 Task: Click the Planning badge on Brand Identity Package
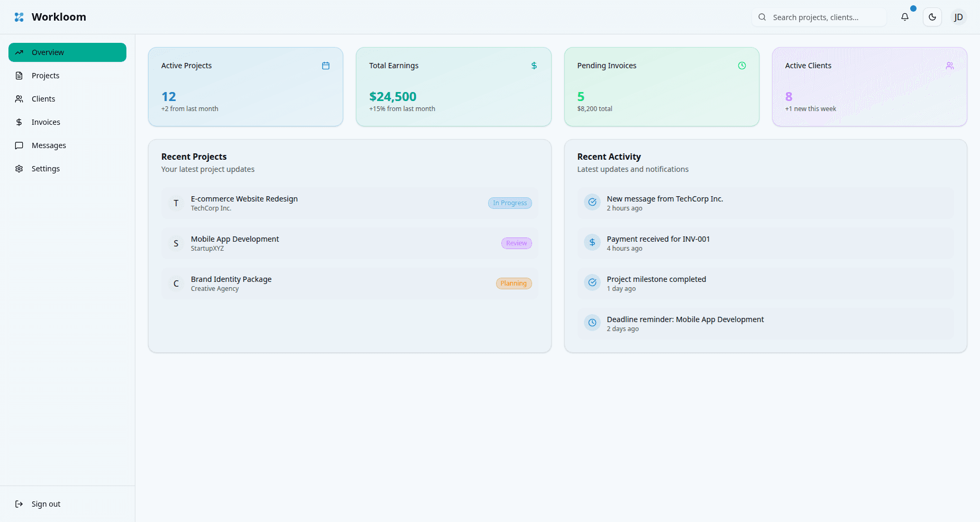tap(514, 283)
